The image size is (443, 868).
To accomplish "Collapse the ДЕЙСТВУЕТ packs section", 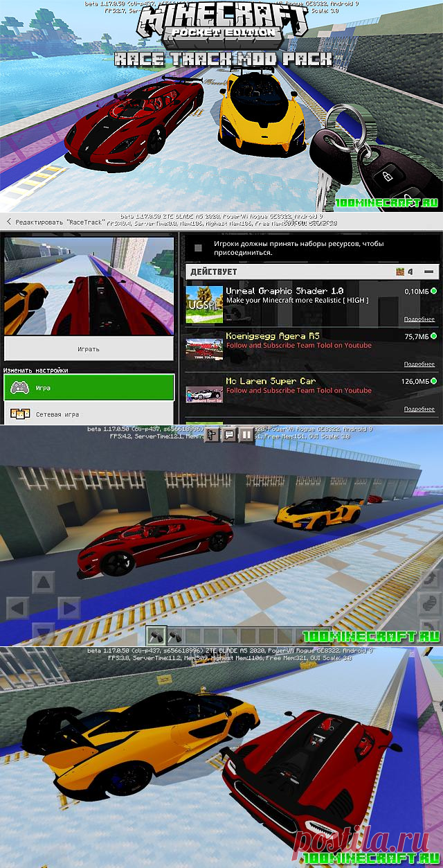I will pos(431,272).
